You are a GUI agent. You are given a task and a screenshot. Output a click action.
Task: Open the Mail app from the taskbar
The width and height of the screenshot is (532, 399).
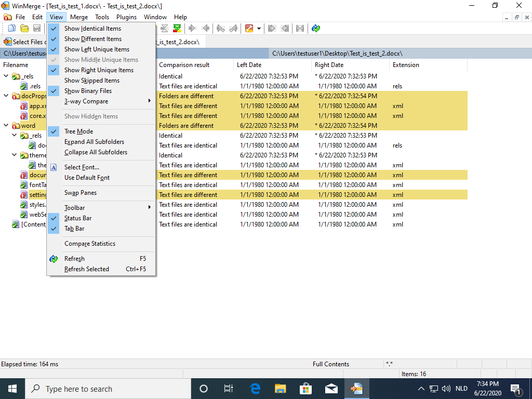click(x=331, y=389)
